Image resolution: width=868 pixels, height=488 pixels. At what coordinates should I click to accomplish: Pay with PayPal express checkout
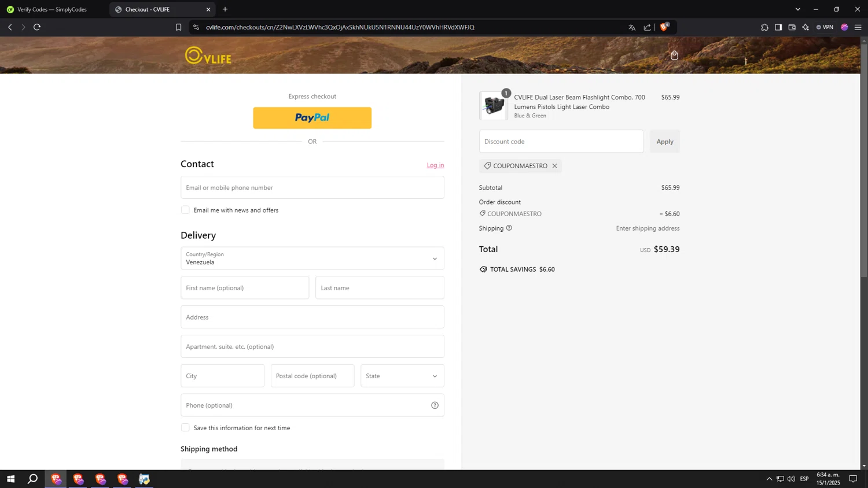coord(312,118)
